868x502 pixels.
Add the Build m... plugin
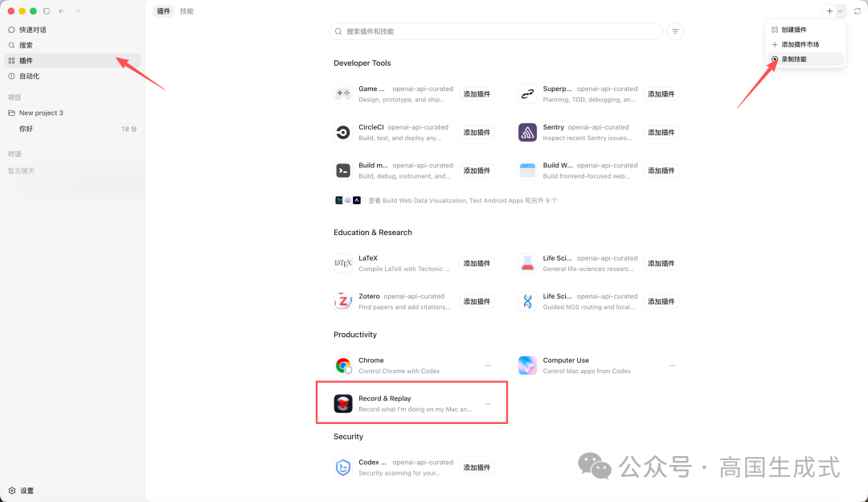pyautogui.click(x=477, y=171)
